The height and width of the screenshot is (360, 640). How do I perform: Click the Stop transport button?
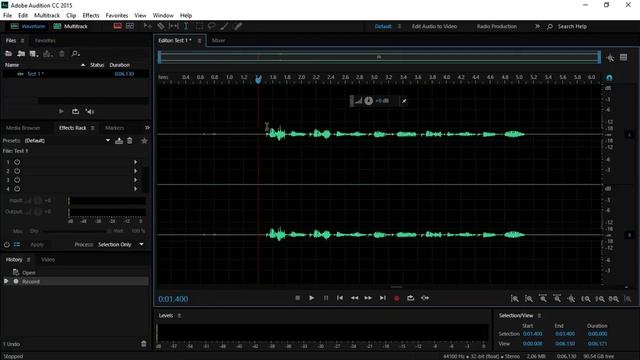[x=298, y=298]
